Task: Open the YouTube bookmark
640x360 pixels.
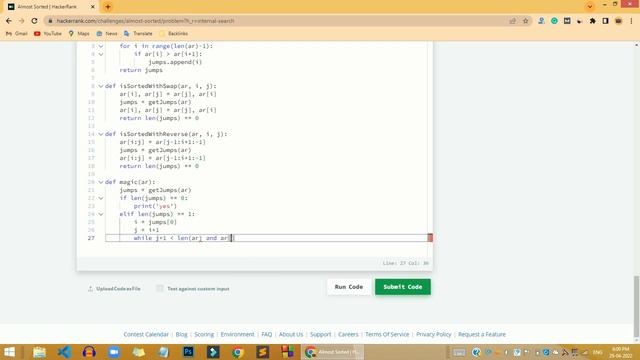Action: tap(48, 33)
